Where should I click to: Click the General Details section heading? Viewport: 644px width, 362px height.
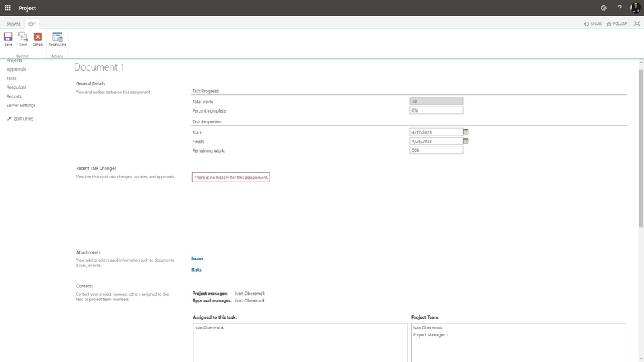click(x=90, y=83)
